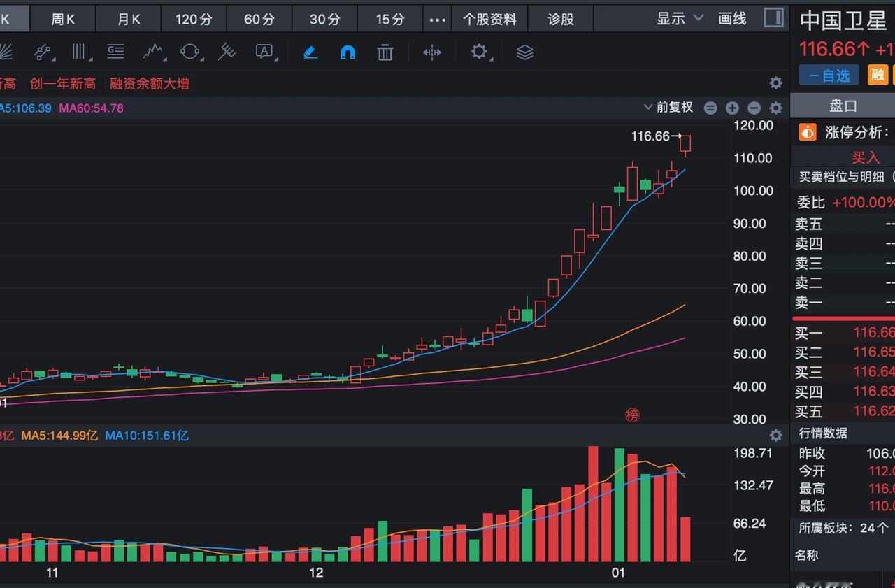The image size is (895, 588).
Task: Activate the magnet snapping tool
Action: (349, 51)
